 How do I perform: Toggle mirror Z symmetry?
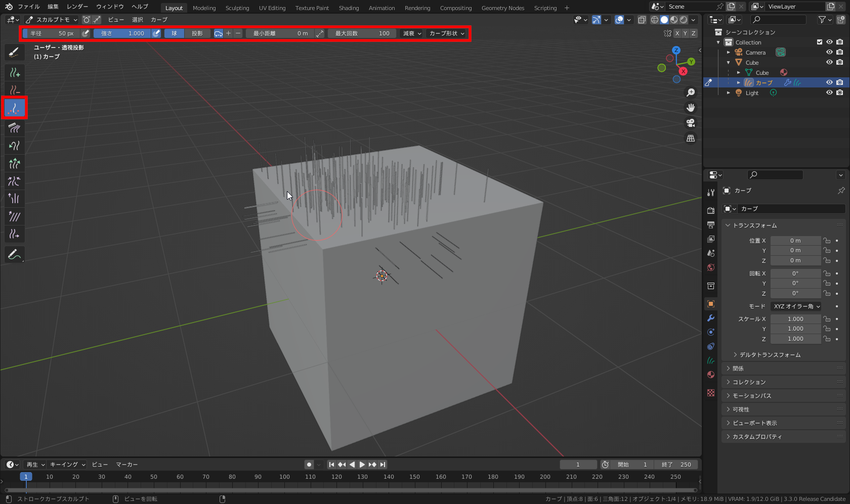[694, 33]
